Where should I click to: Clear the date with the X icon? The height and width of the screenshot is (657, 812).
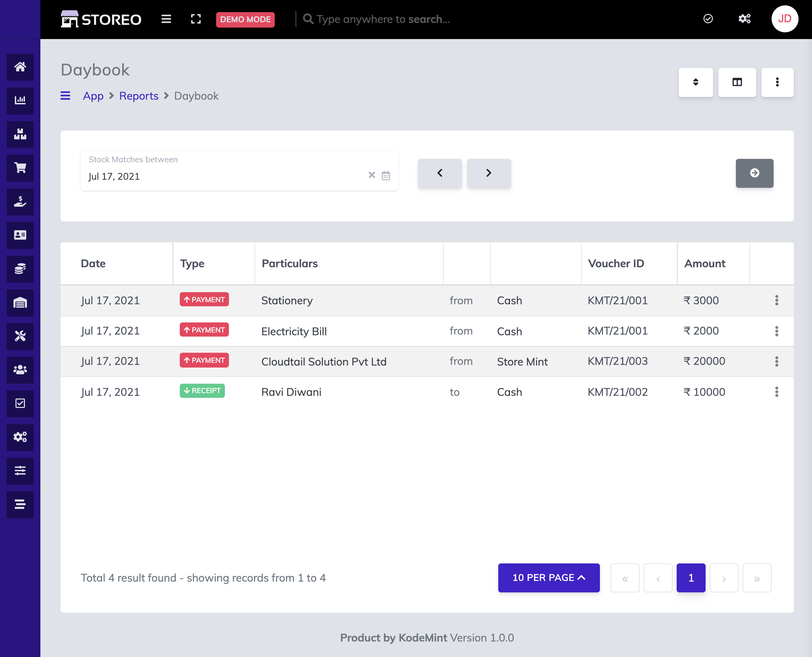[x=372, y=175]
